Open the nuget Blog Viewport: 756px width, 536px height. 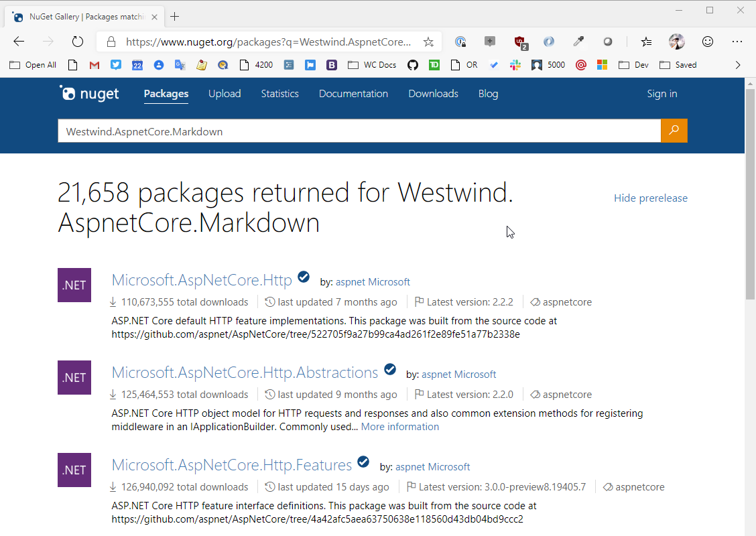(489, 94)
